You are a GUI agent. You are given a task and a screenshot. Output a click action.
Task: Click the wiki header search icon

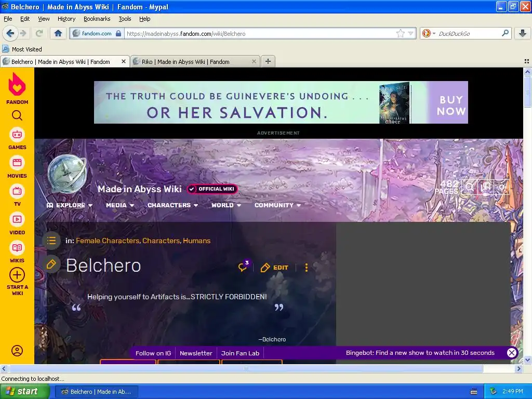click(469, 187)
